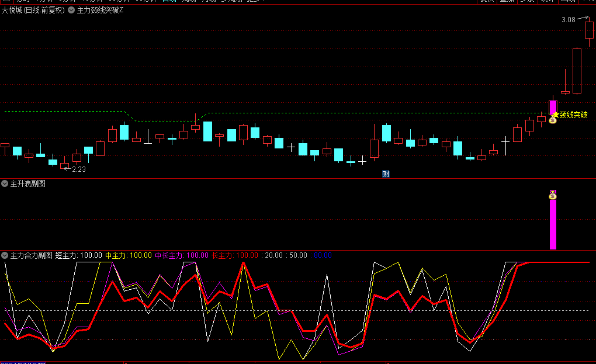
Task: Click the blue 80.00 reference value
Action: click(323, 255)
